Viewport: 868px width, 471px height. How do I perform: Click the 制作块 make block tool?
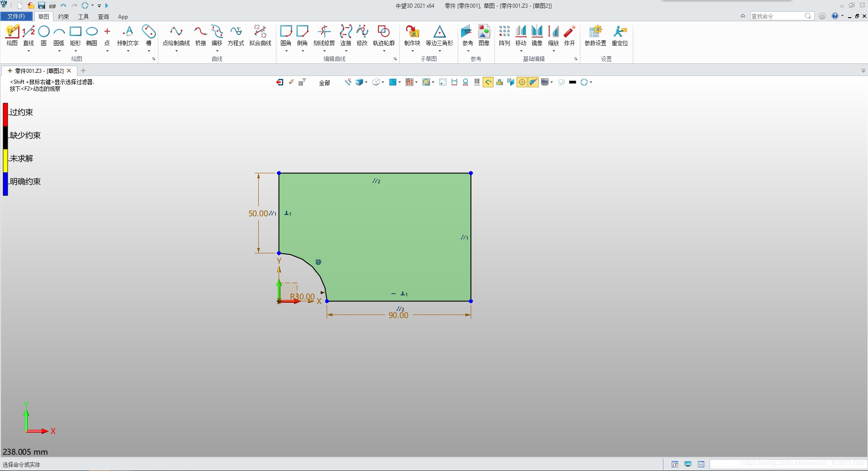(x=413, y=35)
